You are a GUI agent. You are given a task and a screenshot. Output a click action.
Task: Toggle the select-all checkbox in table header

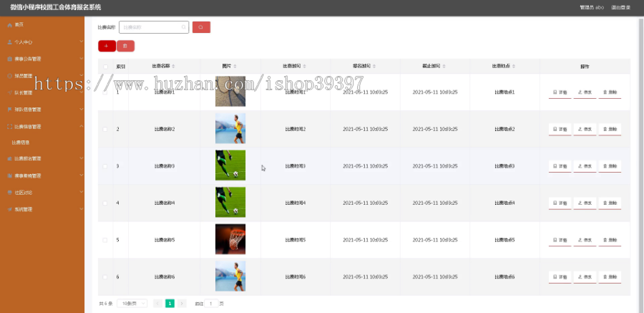105,67
